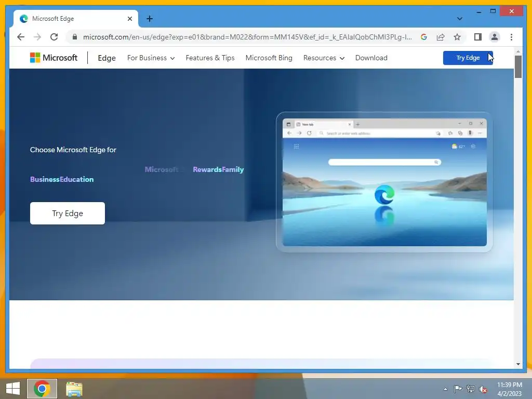Click the scrollbar down arrow
The height and width of the screenshot is (399, 532).
point(518,364)
